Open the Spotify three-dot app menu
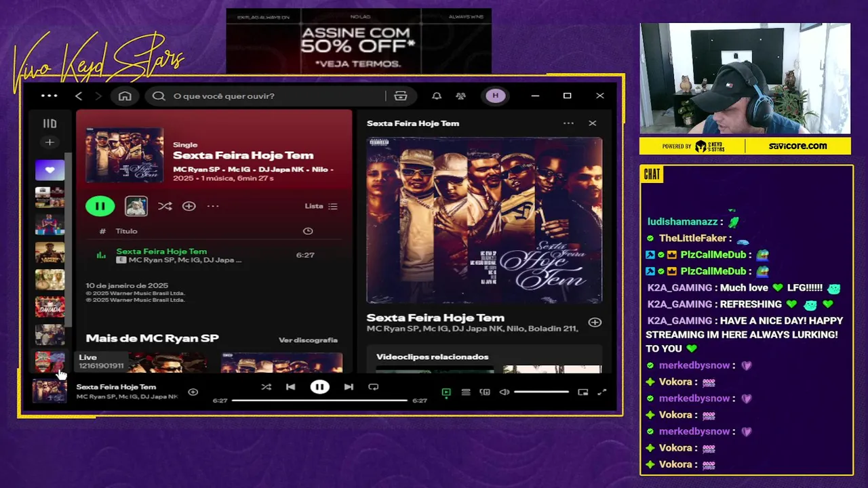 click(50, 96)
